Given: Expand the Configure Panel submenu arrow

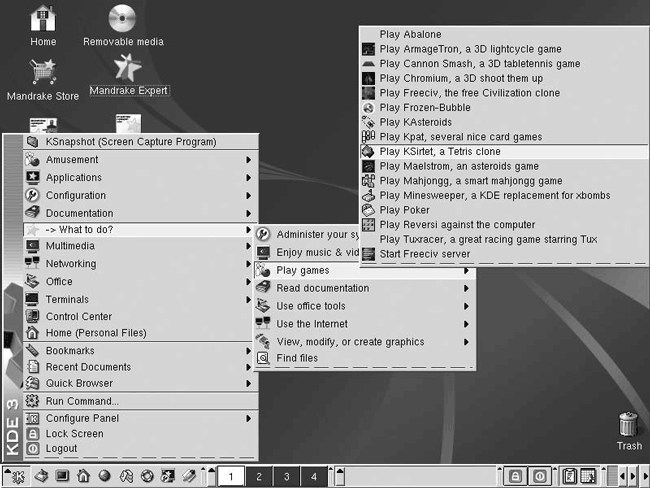Looking at the screenshot, I should coord(248,418).
